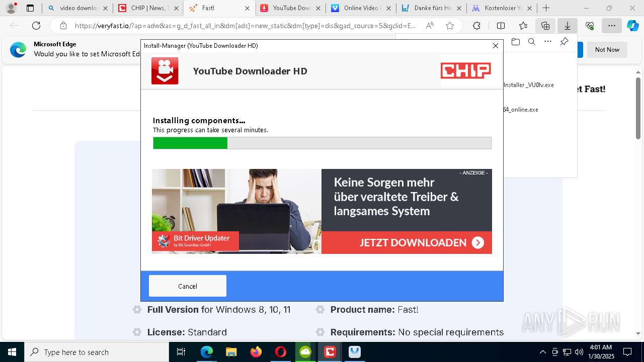Viewport: 644px width, 362px height.
Task: Open downloads folder in Downloads panel
Action: tap(515, 42)
